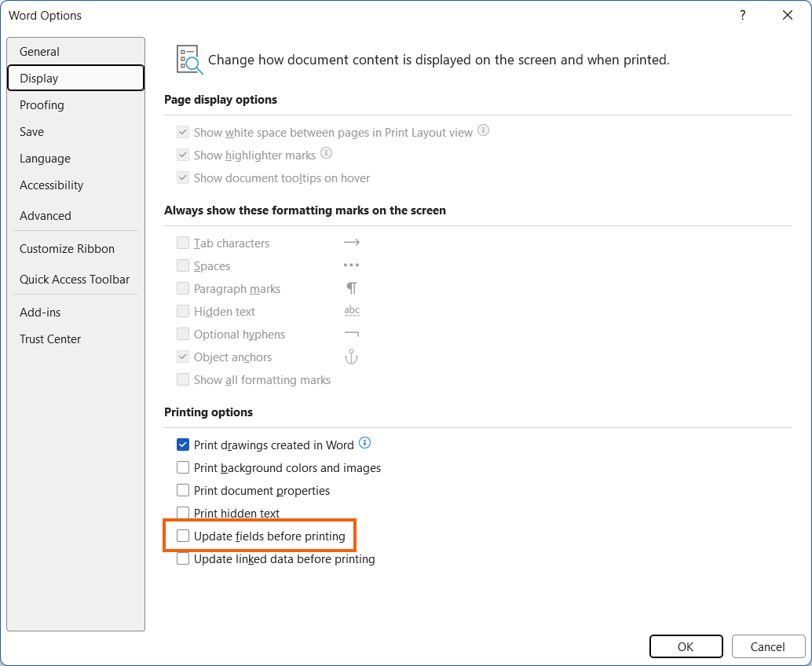Image resolution: width=812 pixels, height=666 pixels.
Task: Click the optional hyphen symbol
Action: 352,334
